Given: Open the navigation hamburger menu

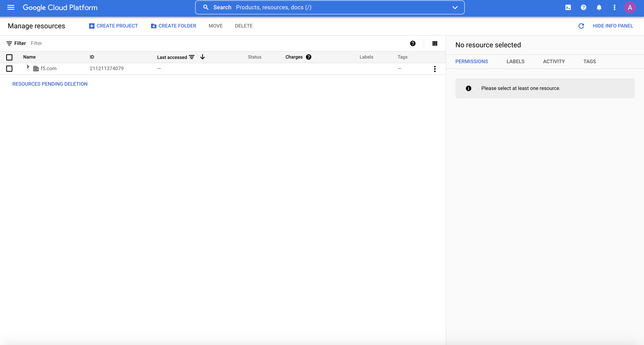Looking at the screenshot, I should (x=11, y=8).
